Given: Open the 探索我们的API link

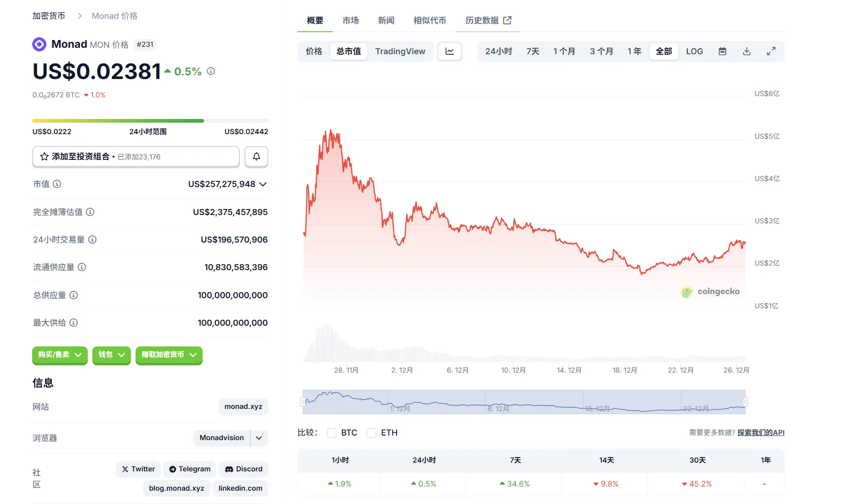Looking at the screenshot, I should click(760, 433).
